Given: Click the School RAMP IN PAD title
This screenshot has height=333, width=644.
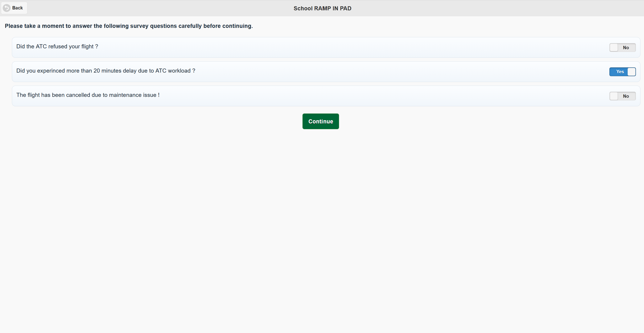Looking at the screenshot, I should point(322,8).
